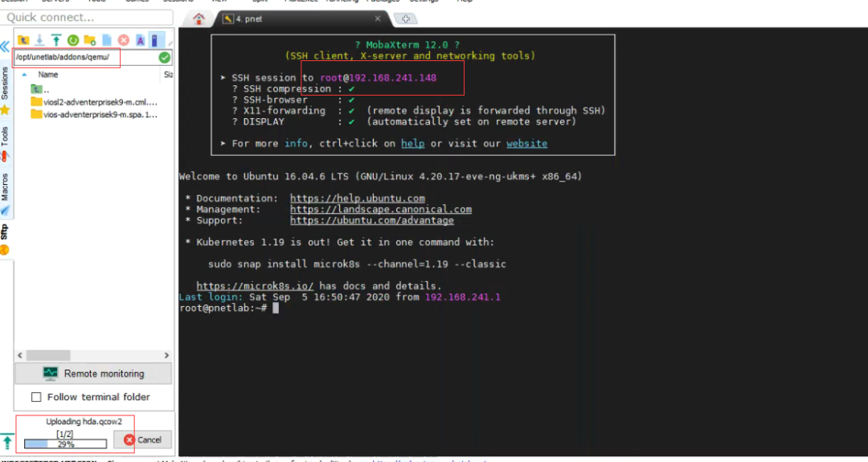Viewport: 868px width, 462px height.
Task: Click the upload to current folder icon
Action: (x=56, y=40)
